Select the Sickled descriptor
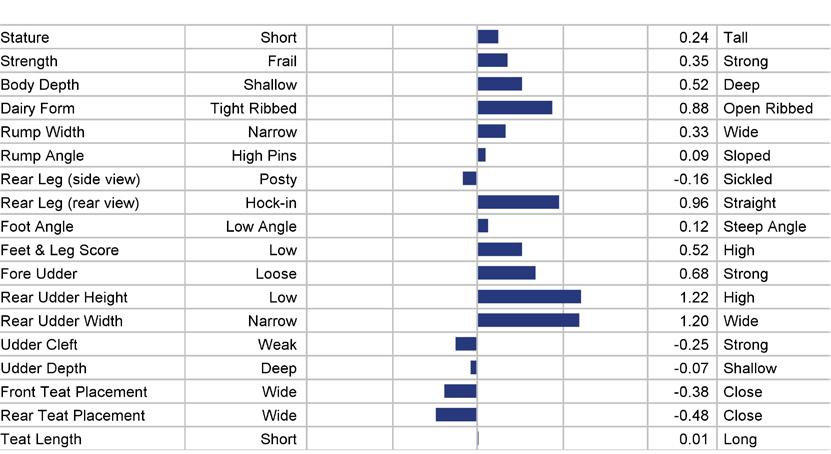The image size is (831, 454). point(747,179)
